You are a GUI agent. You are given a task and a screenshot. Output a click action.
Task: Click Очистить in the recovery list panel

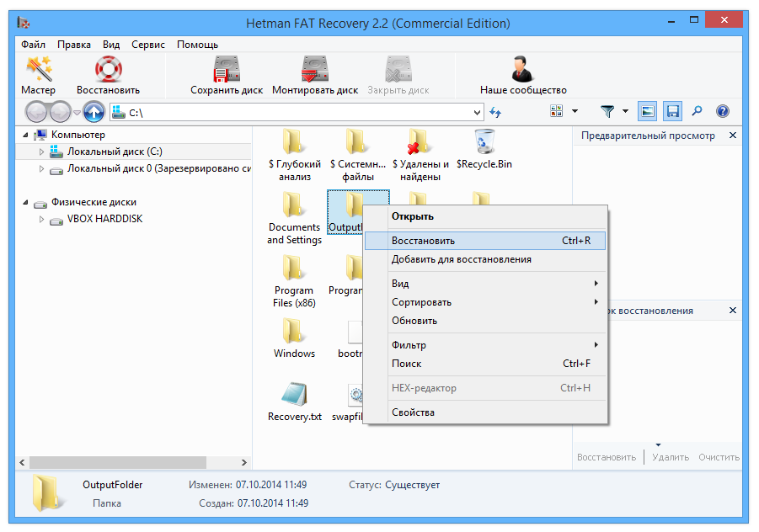point(719,457)
